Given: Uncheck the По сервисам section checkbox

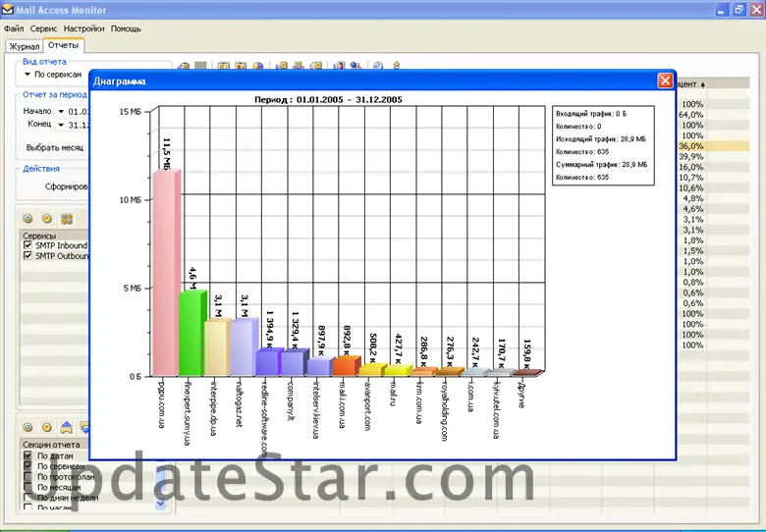Looking at the screenshot, I should (x=27, y=466).
